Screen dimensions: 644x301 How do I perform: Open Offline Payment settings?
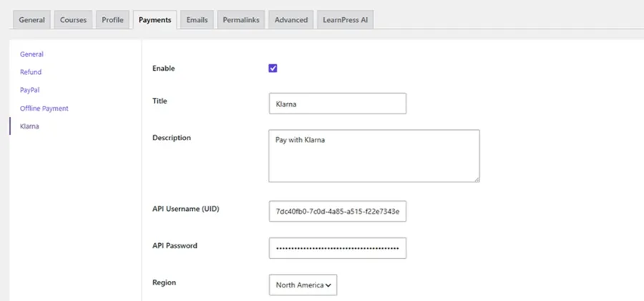tap(44, 109)
